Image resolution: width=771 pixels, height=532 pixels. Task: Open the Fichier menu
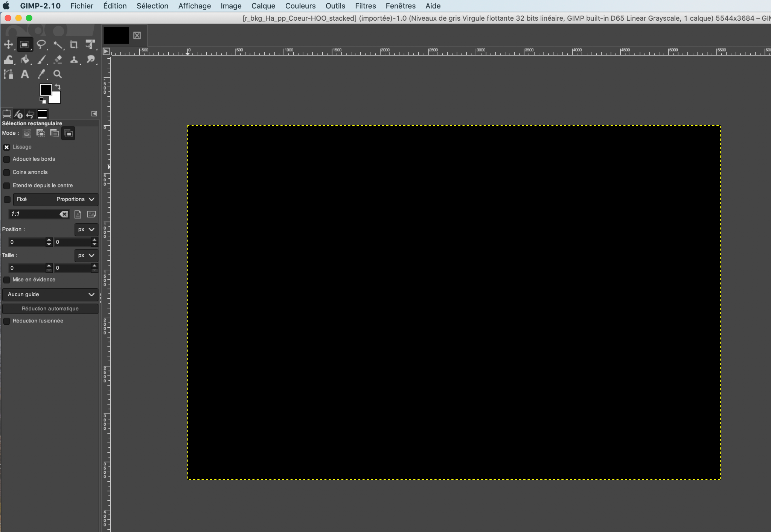82,6
